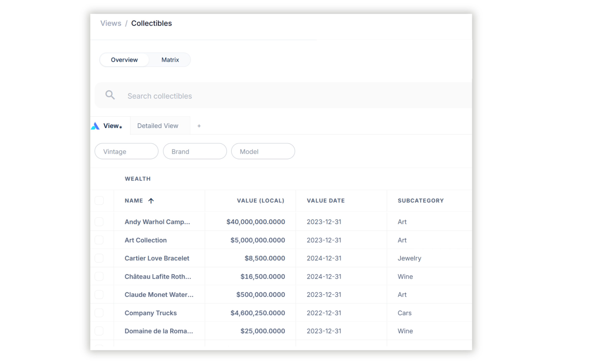
Task: Tick the Company Trucks row checkbox
Action: point(99,313)
